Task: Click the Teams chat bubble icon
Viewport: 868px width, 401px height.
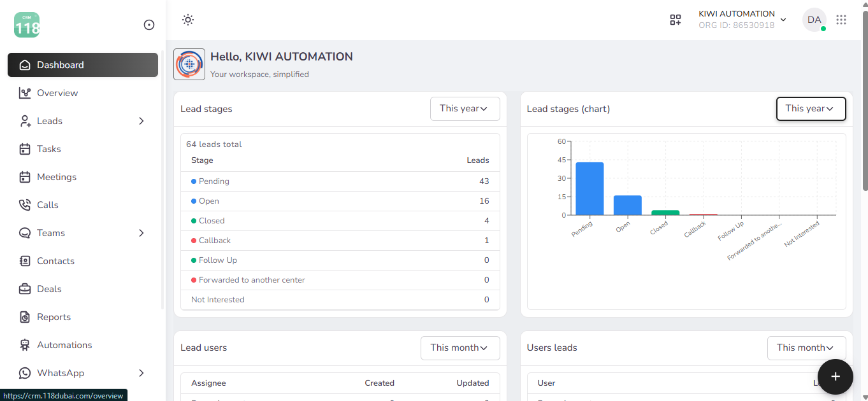Action: (x=25, y=233)
